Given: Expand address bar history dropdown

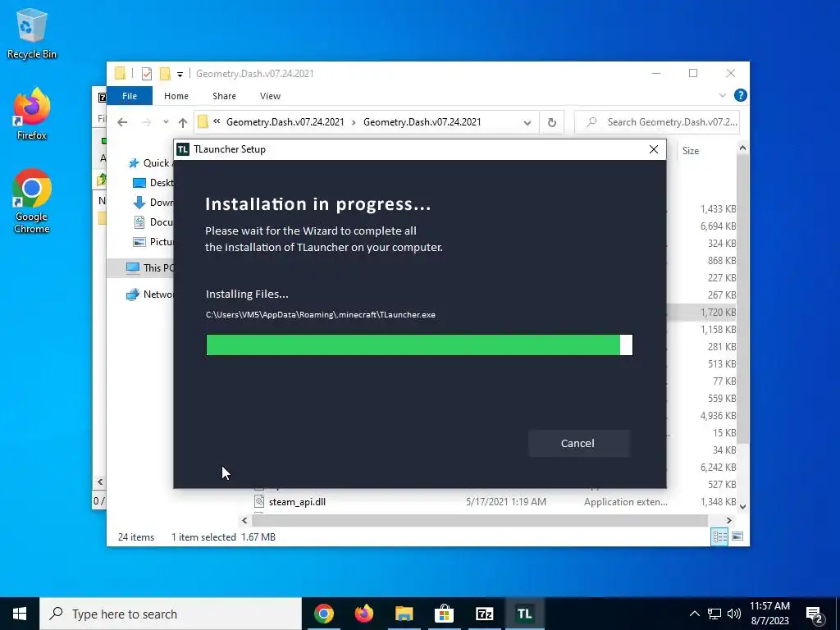Looking at the screenshot, I should [527, 123].
